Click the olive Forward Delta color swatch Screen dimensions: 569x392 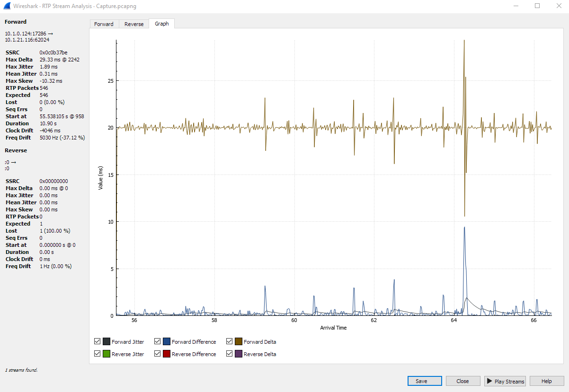239,341
